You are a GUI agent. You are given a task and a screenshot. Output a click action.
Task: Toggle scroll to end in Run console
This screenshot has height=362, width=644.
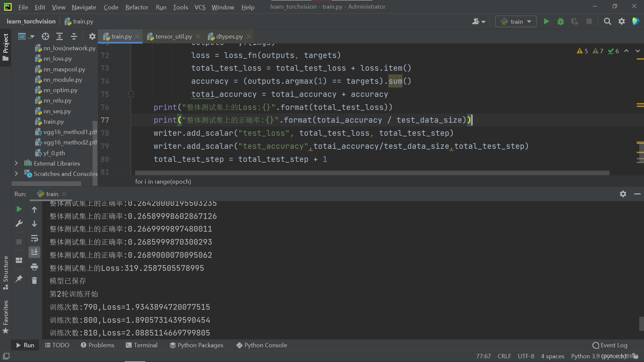point(34,252)
